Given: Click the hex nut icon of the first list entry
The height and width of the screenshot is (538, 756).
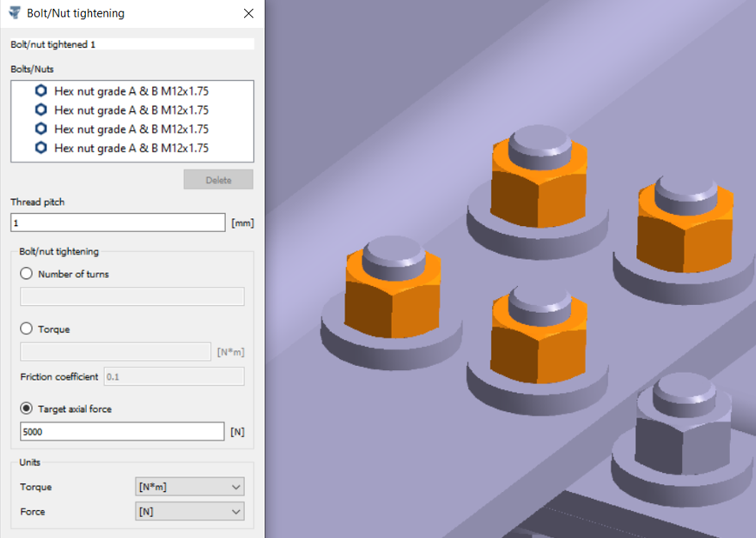Looking at the screenshot, I should point(41,91).
